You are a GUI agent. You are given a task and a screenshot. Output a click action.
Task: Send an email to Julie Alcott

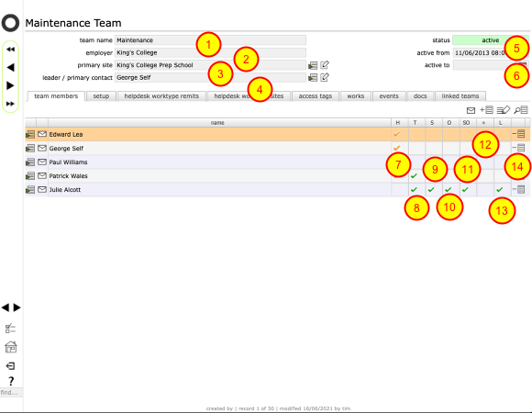(42, 189)
